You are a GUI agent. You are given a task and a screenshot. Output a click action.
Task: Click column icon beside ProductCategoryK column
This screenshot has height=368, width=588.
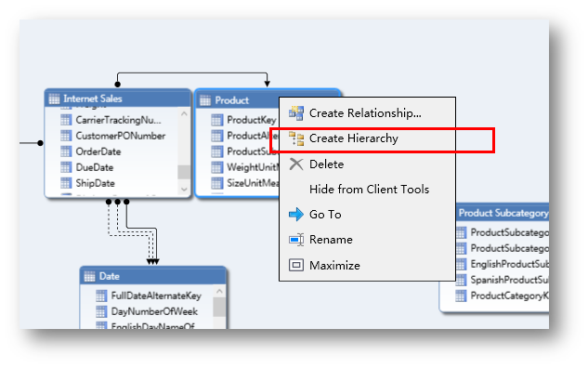pyautogui.click(x=461, y=296)
